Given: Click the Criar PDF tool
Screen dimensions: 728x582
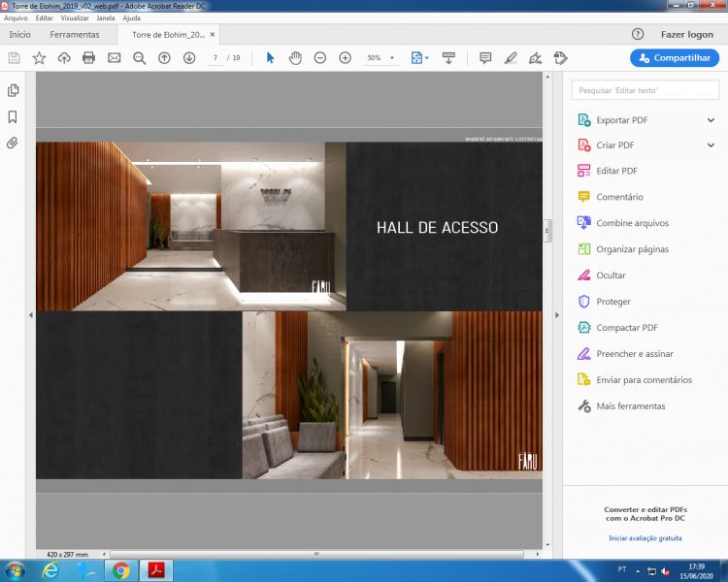Looking at the screenshot, I should tap(615, 145).
